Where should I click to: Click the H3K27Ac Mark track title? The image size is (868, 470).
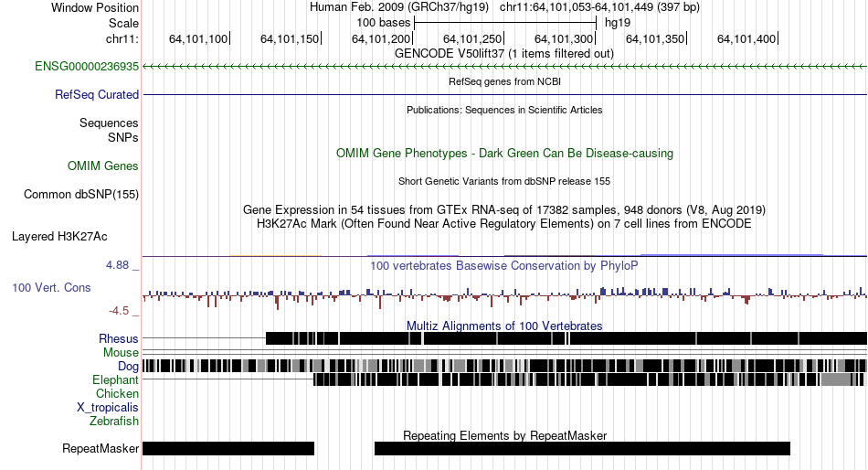[504, 224]
